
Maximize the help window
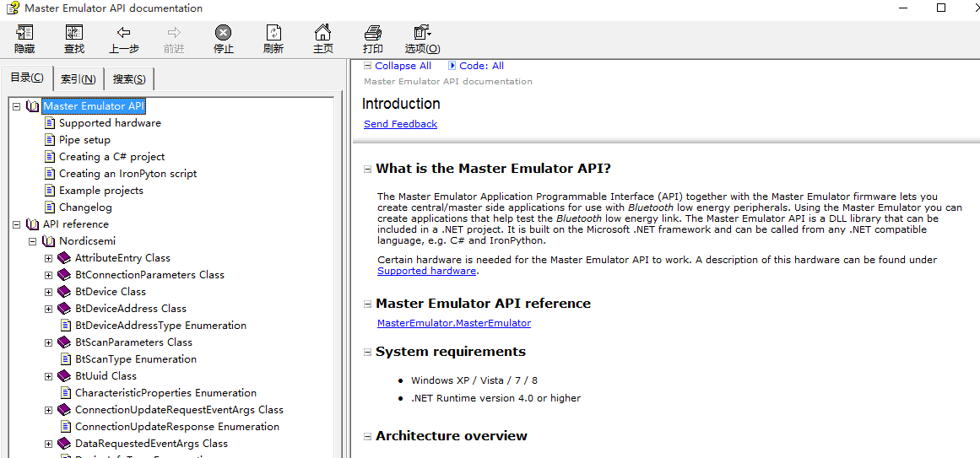point(941,8)
